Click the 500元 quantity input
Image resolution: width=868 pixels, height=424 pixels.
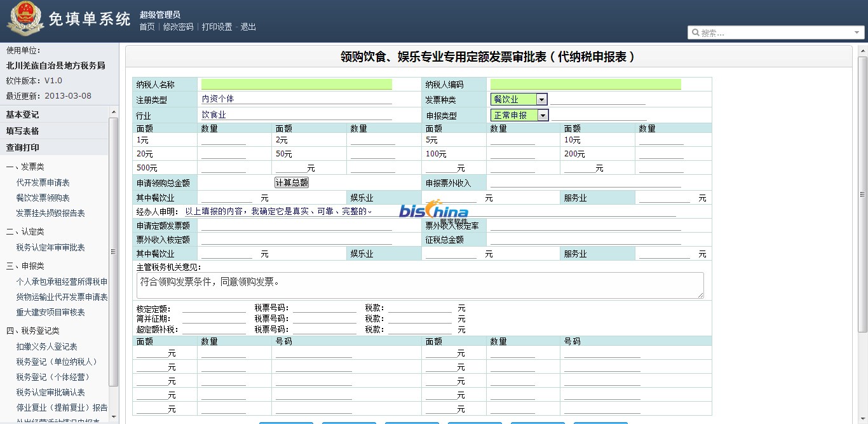coord(224,168)
